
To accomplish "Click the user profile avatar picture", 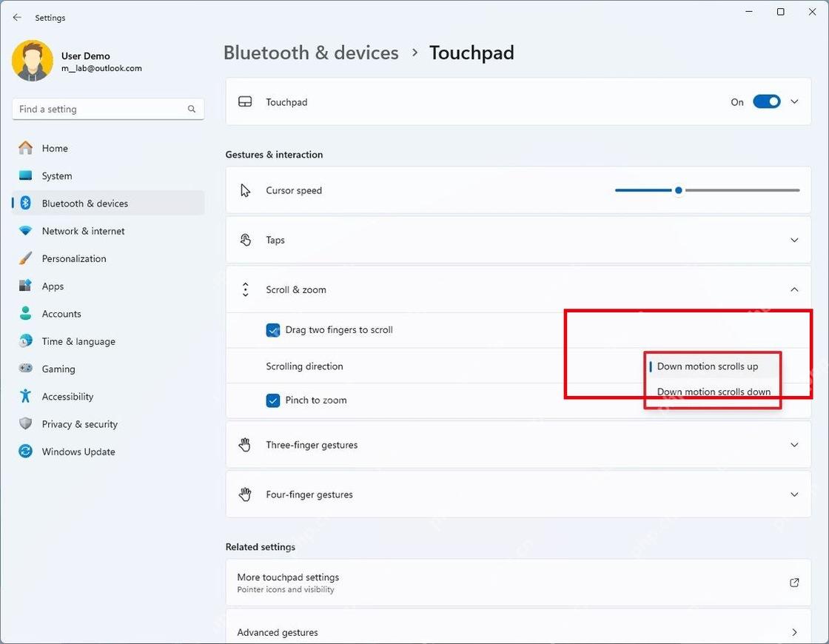I will pos(33,61).
